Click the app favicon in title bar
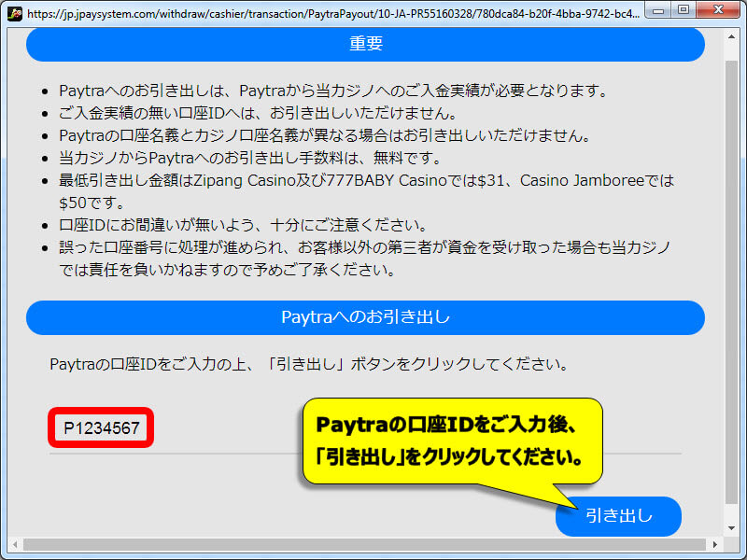 click(14, 13)
